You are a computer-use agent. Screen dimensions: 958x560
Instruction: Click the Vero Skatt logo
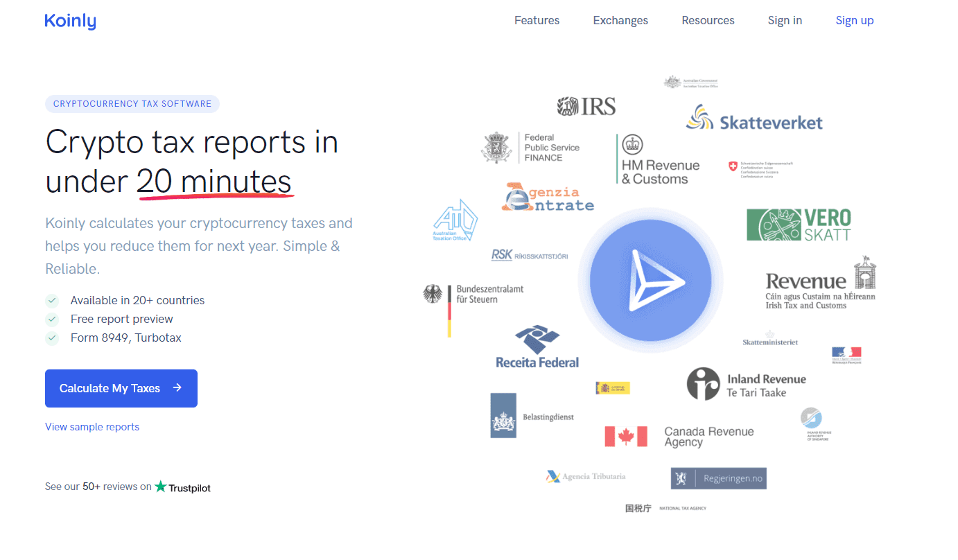(799, 225)
